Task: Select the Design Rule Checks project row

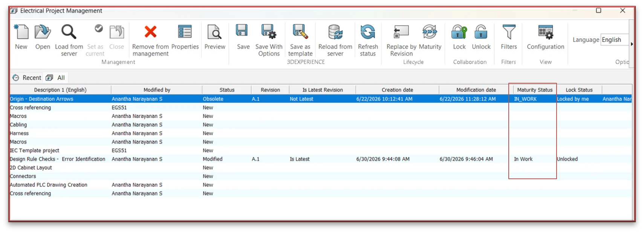Action: pyautogui.click(x=321, y=159)
